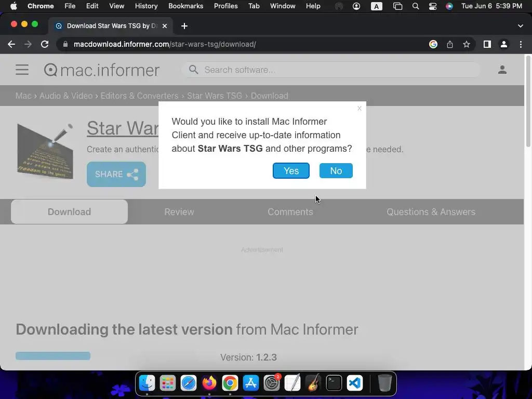Open Chrome three-dot menu

pyautogui.click(x=521, y=44)
